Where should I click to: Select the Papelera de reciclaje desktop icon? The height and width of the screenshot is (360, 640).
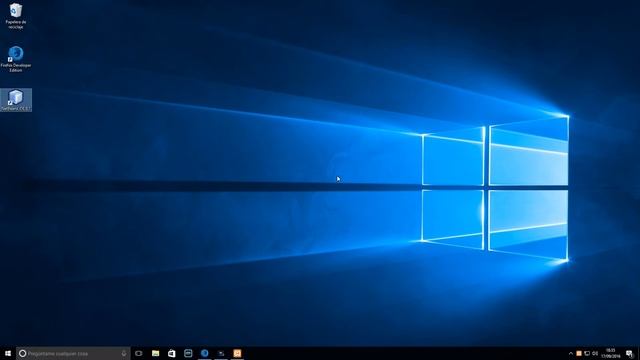(x=16, y=16)
